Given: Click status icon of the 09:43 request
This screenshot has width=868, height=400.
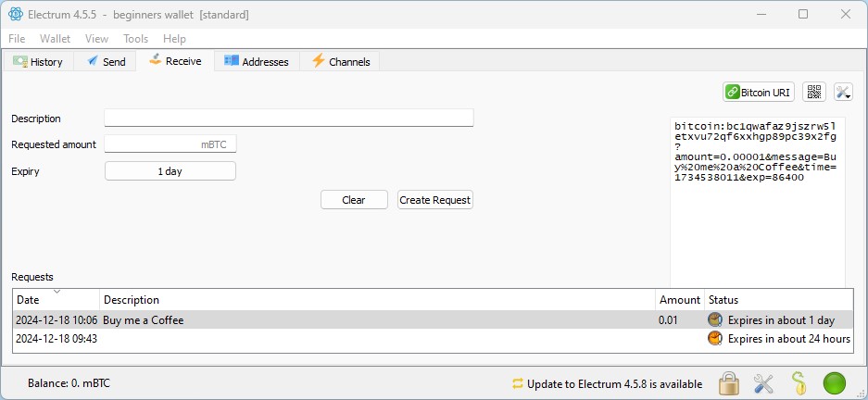Looking at the screenshot, I should tap(714, 339).
